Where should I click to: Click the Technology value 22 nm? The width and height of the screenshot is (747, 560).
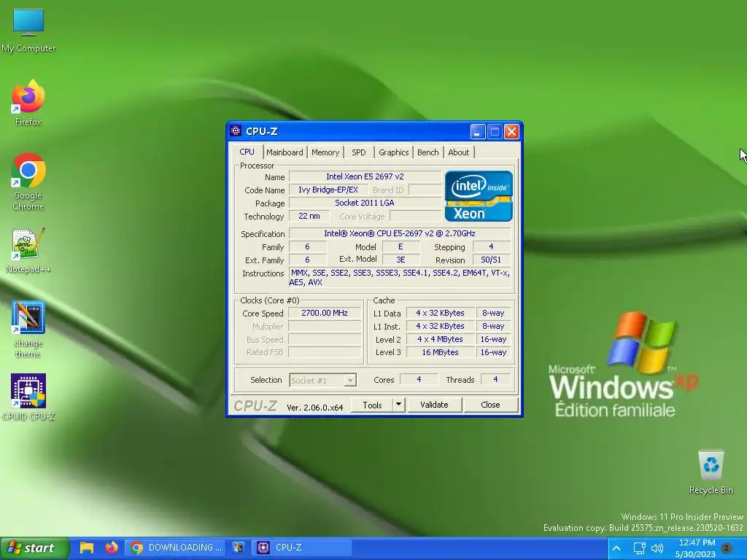point(309,216)
